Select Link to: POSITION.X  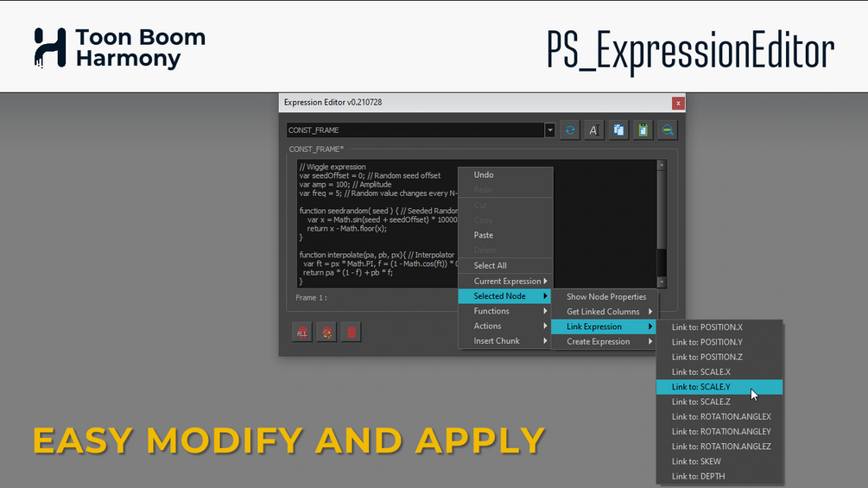tap(719, 327)
